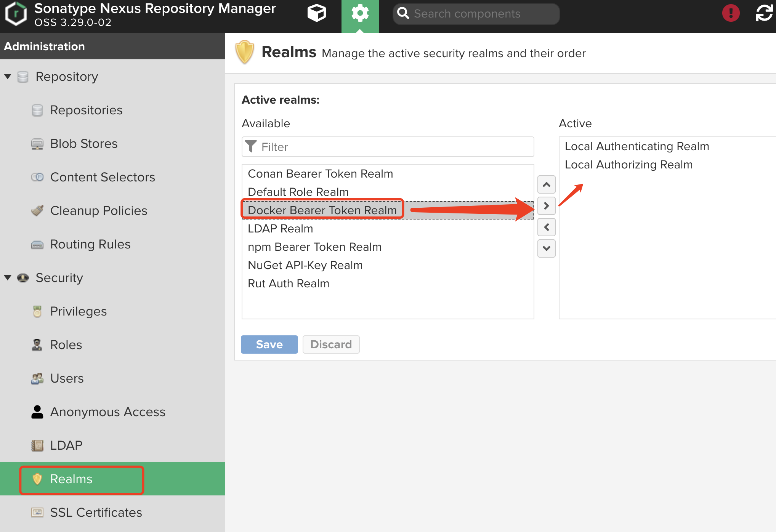Screen dimensions: 776x532
Task: Select LDAP Realm in Available list
Action: click(x=388, y=229)
